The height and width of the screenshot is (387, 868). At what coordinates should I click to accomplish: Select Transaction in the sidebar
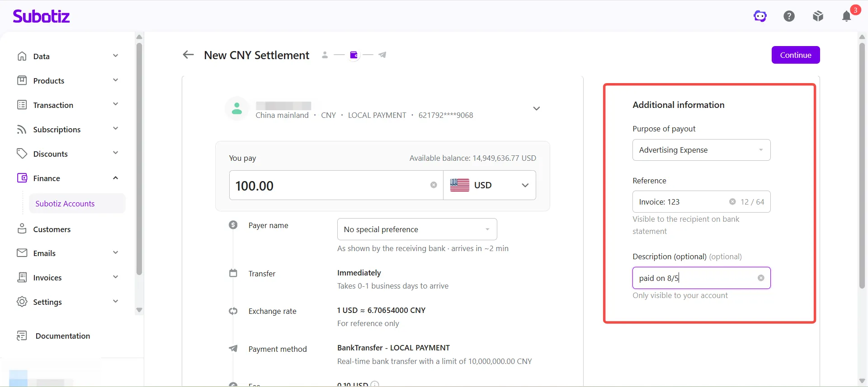[x=53, y=105]
